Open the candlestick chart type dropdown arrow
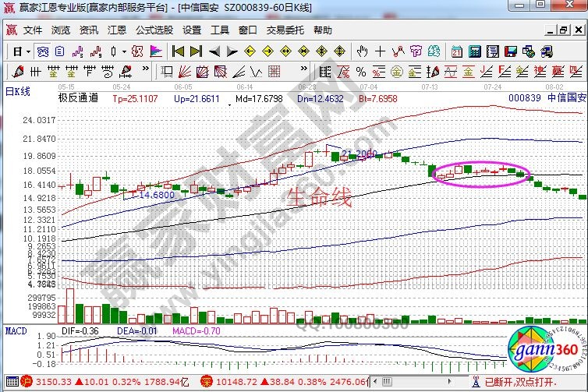 (125, 51)
